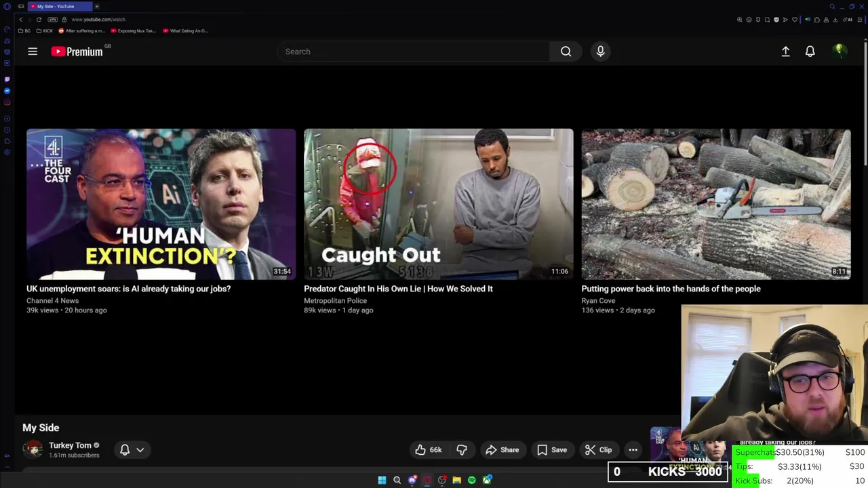The width and height of the screenshot is (868, 488).
Task: Open the Metropolitan Police channel link
Action: click(x=335, y=301)
